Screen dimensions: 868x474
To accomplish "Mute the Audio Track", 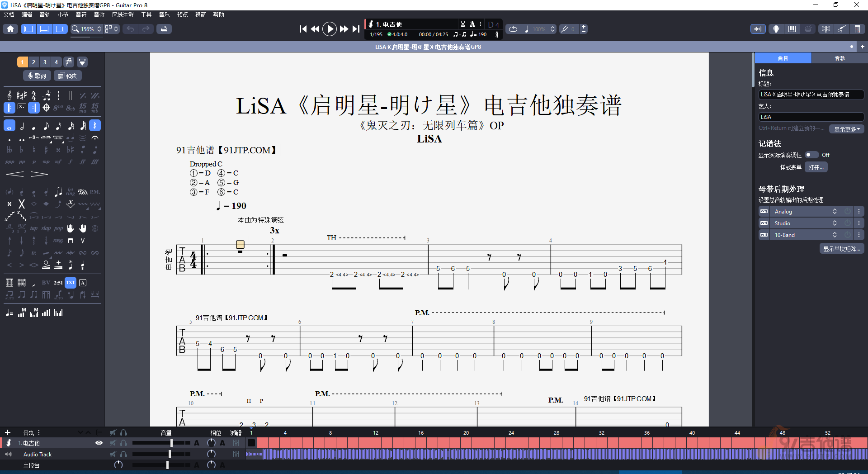I will pos(113,454).
